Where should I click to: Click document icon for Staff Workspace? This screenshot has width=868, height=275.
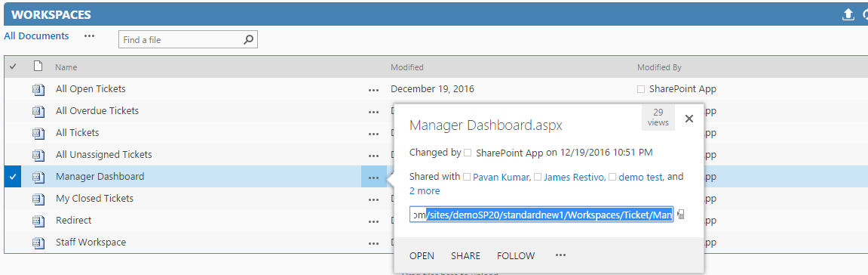tap(38, 243)
